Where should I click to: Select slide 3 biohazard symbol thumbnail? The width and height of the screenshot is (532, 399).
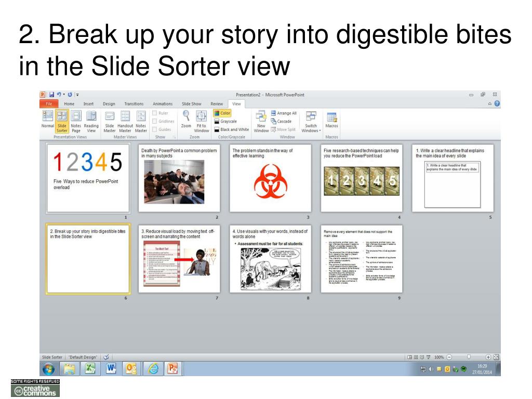click(270, 178)
